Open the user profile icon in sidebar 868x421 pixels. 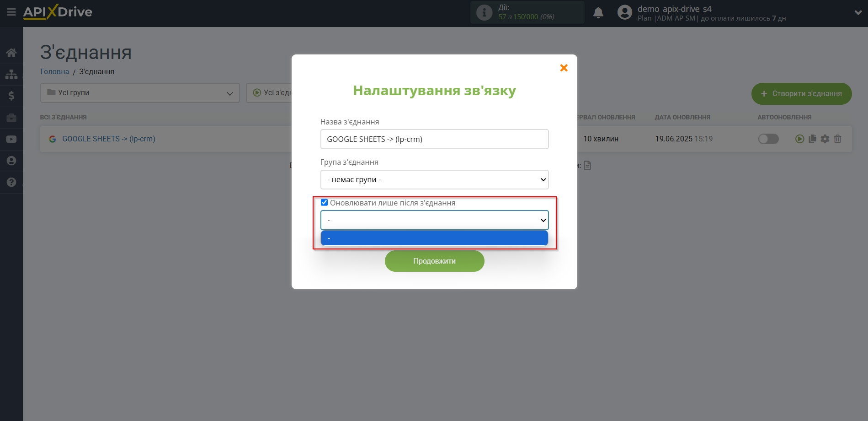point(11,161)
